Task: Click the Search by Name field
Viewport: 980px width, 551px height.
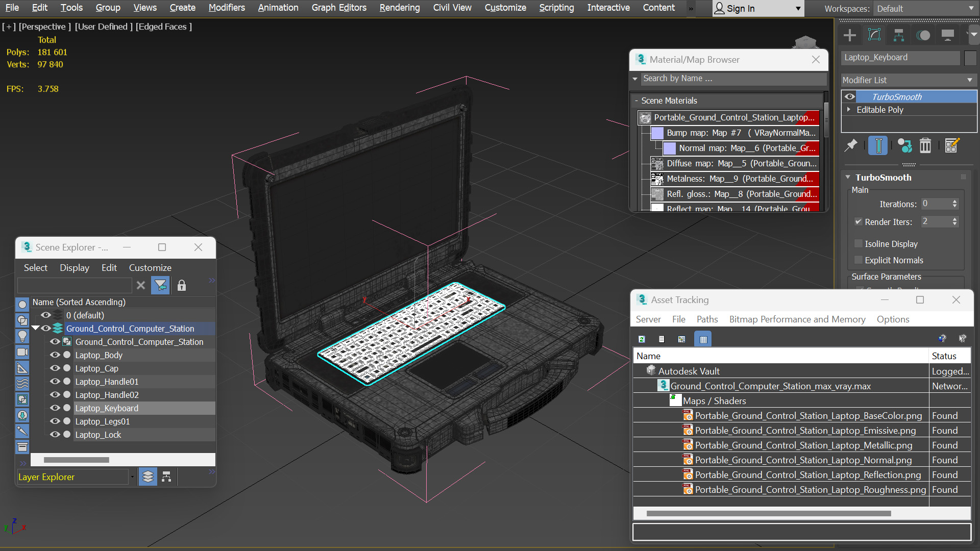Action: pos(734,79)
